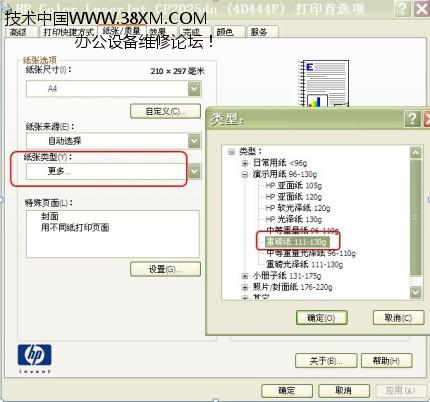Switch to the 颜色 tab
The image size is (430, 402).
tap(226, 32)
